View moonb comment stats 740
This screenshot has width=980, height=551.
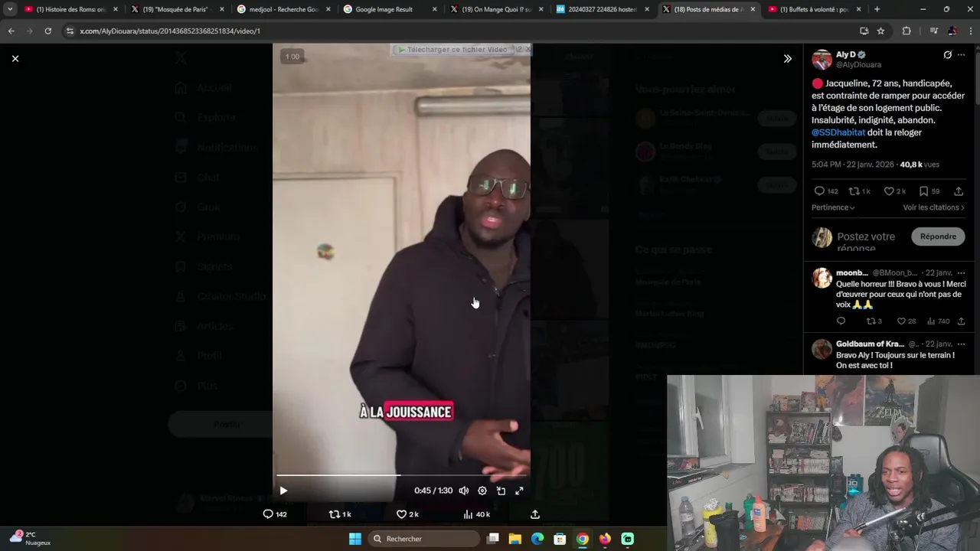tap(939, 321)
